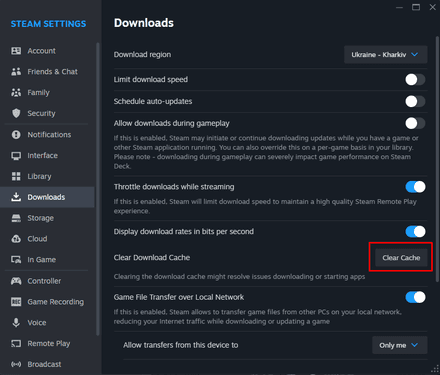Viewport: 440px width, 375px height.
Task: Select the Family settings label
Action: tap(38, 92)
